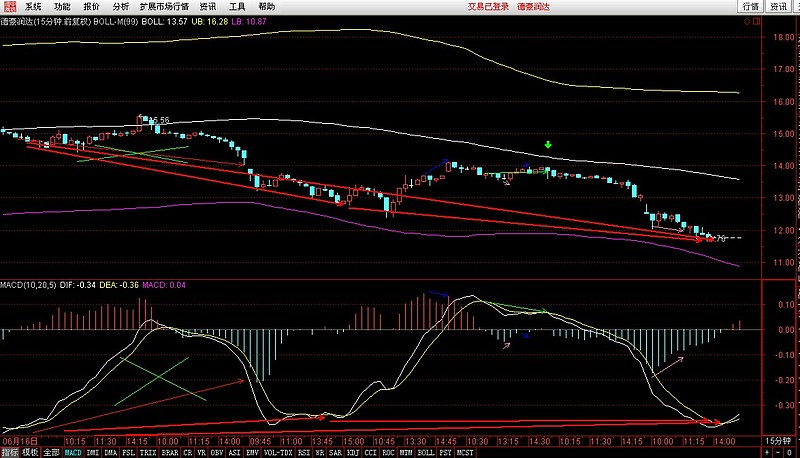Select the ASI indicator tab
The image size is (800, 458).
coord(234,452)
